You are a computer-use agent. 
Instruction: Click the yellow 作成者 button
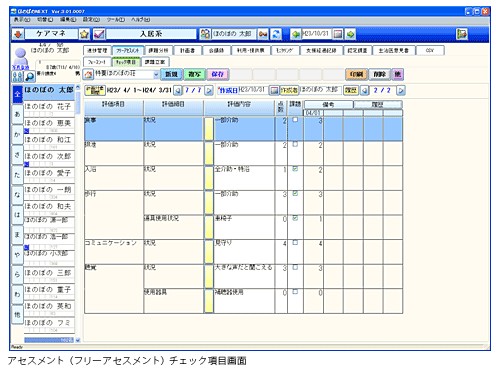point(289,90)
